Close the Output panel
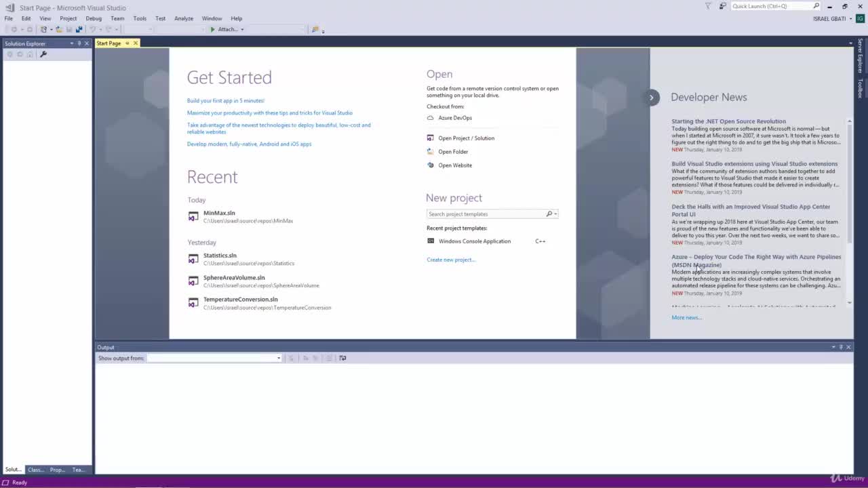 848,347
